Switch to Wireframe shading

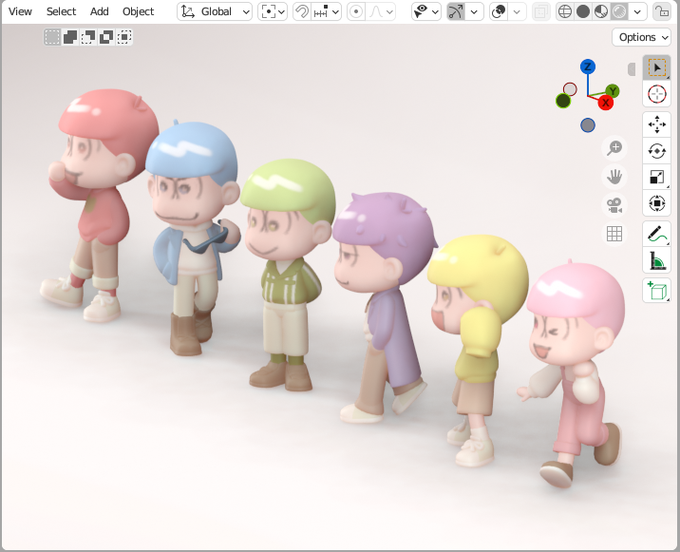click(565, 12)
